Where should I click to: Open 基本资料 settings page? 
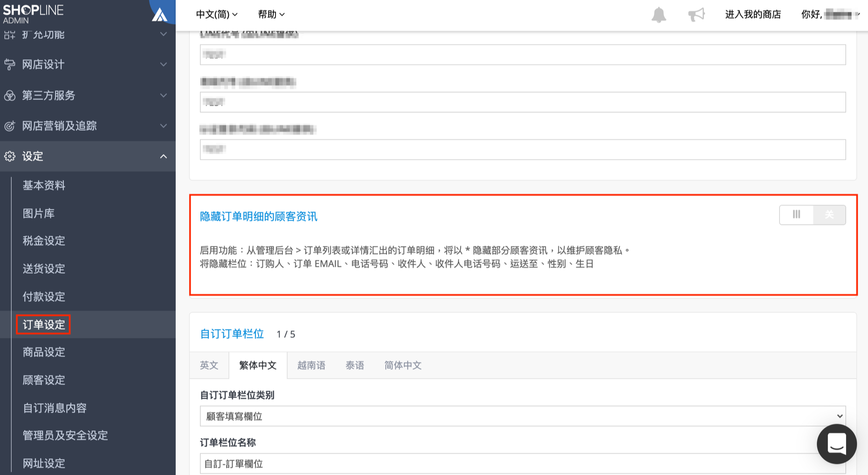point(44,186)
